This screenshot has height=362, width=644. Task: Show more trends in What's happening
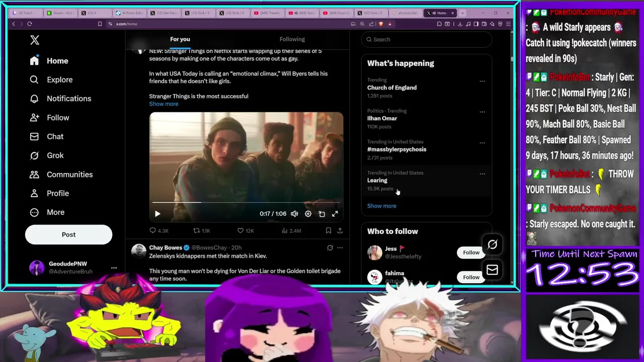tap(382, 206)
